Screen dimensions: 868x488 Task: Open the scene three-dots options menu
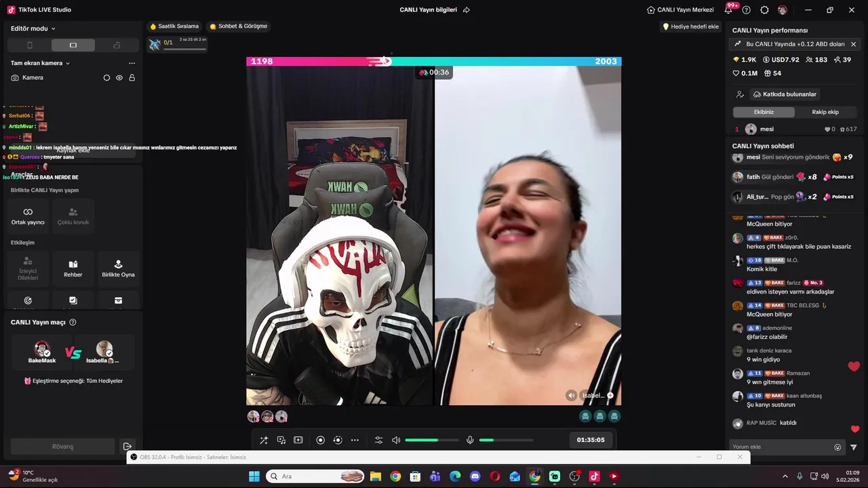click(132, 63)
